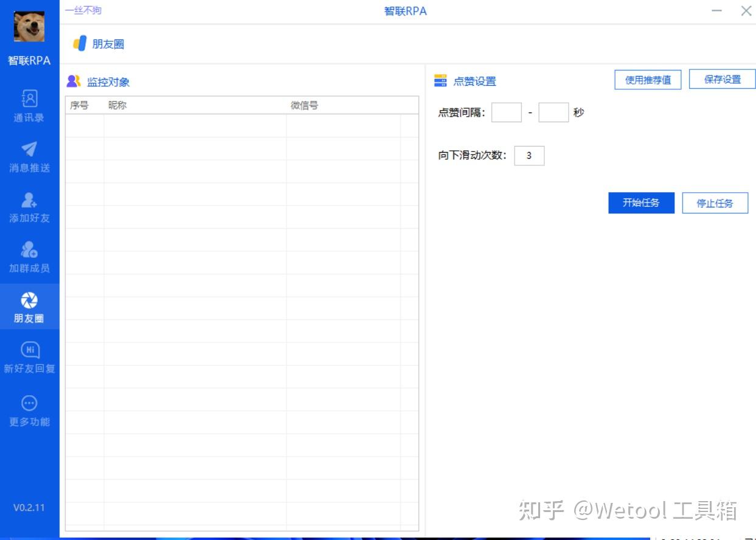Select the 新好友回复 auto-reply icon
The image size is (756, 540).
click(29, 350)
